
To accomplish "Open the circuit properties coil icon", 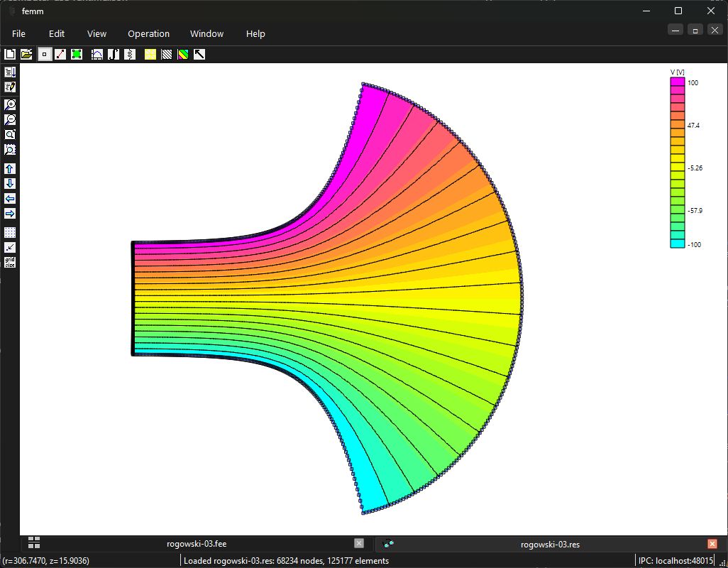I will [130, 55].
